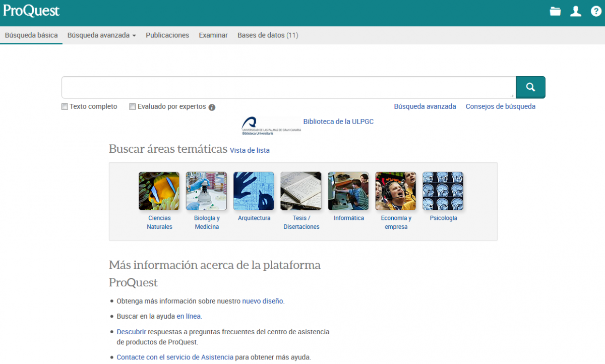Open the en línea help link
This screenshot has width=605, height=364.
[189, 316]
